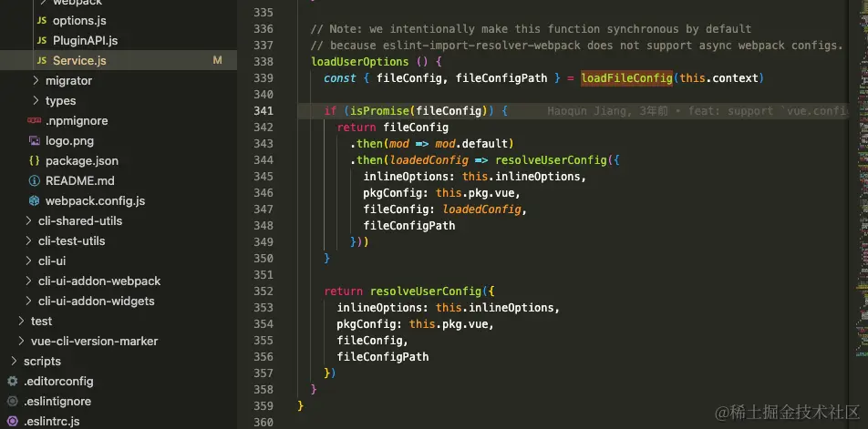The width and height of the screenshot is (868, 429).
Task: Click the modified M badge on Service.js
Action: (x=218, y=61)
